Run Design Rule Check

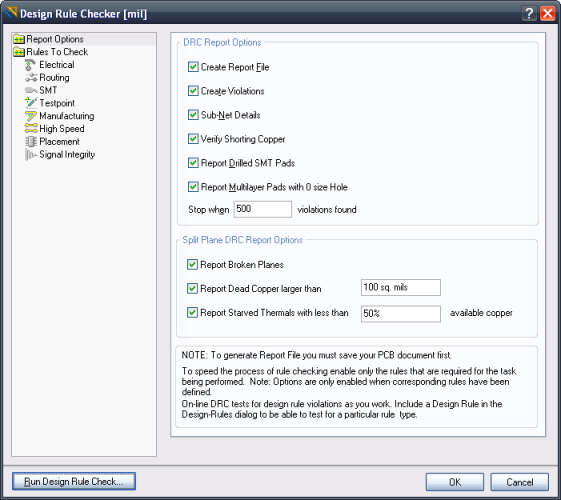pyautogui.click(x=74, y=481)
